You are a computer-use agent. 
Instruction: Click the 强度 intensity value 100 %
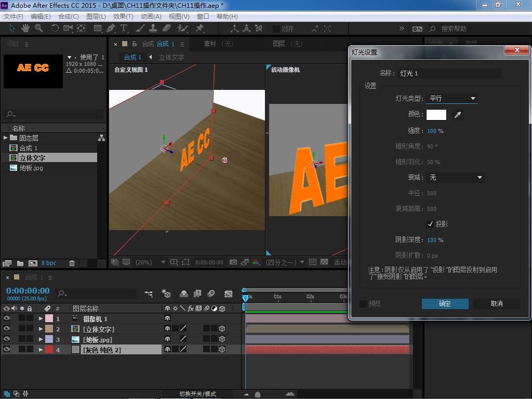435,131
